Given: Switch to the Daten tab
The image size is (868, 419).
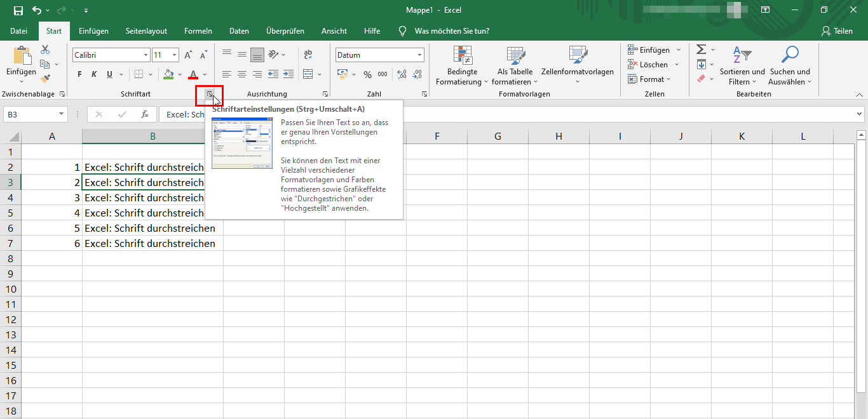Looking at the screenshot, I should click(239, 31).
